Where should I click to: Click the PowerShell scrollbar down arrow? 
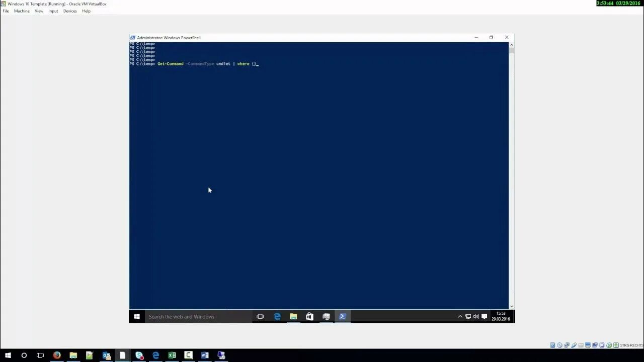point(511,306)
